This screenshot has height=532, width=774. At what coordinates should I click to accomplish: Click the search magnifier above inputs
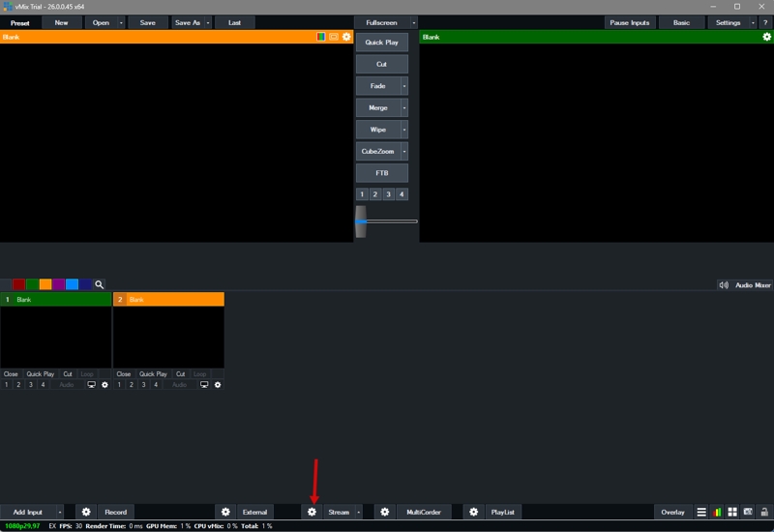click(x=100, y=284)
